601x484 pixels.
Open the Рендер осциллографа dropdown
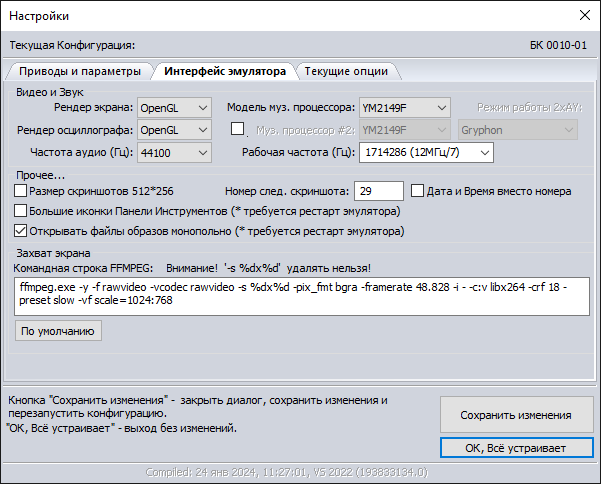tap(174, 130)
